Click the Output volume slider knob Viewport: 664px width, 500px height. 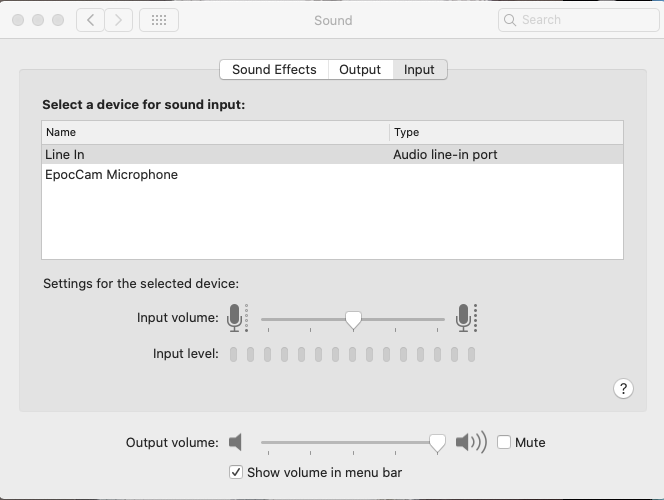point(437,444)
